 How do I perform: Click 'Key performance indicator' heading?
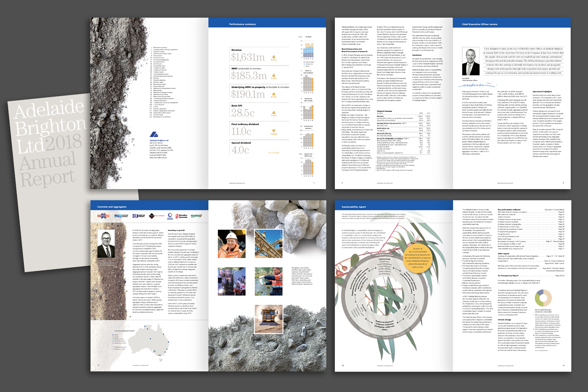[x=509, y=209]
